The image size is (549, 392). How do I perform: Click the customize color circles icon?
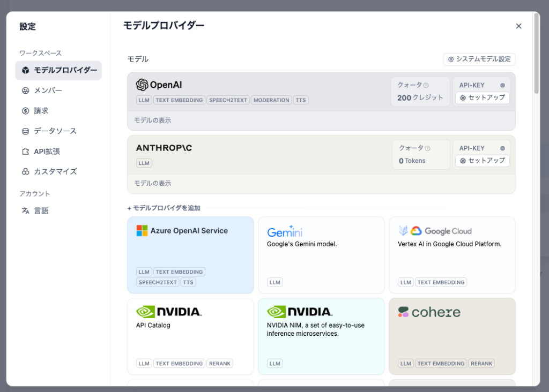pyautogui.click(x=26, y=172)
